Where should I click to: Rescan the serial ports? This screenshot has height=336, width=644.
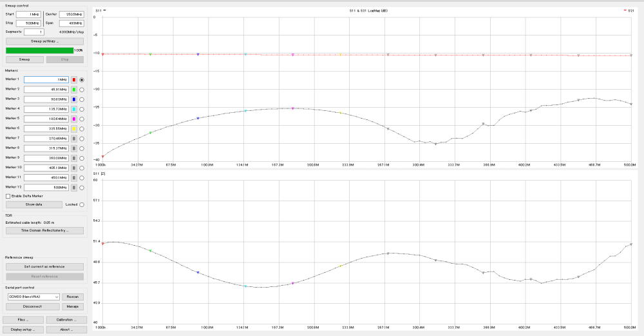73,297
